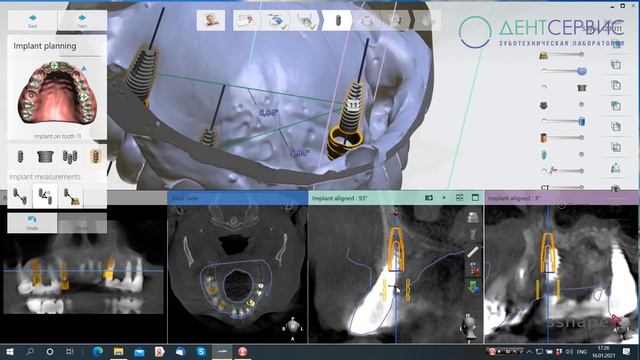This screenshot has height=360, width=640.
Task: Click the ruler measurement icon in slice view
Action: pyautogui.click(x=473, y=252)
